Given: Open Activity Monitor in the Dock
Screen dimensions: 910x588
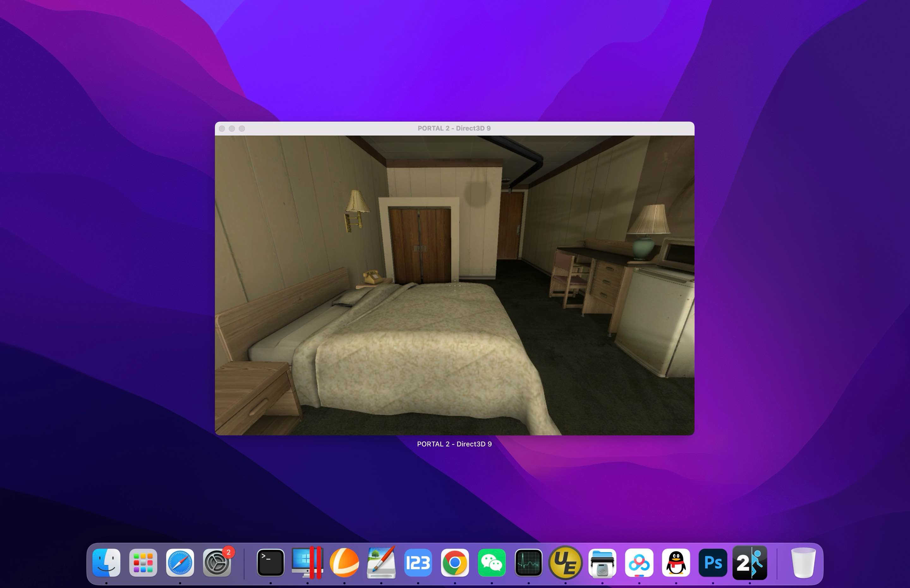Looking at the screenshot, I should (528, 562).
